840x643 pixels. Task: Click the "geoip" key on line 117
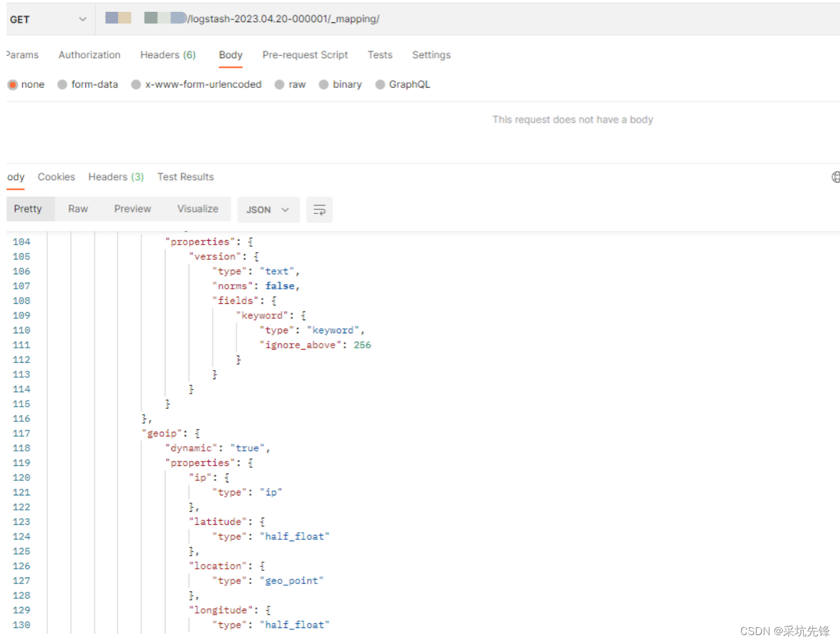click(x=162, y=434)
